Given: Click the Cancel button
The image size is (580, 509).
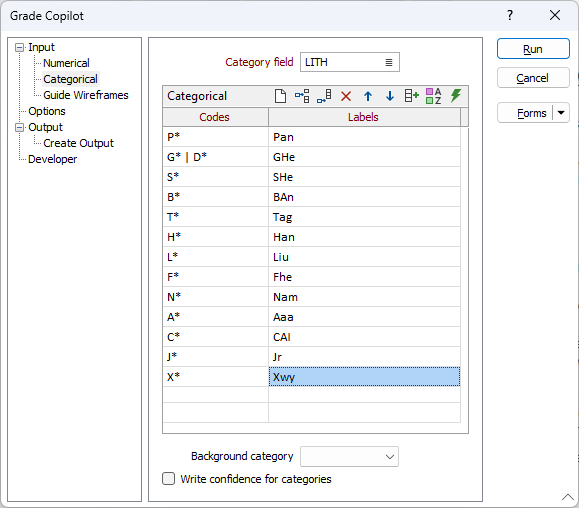Looking at the screenshot, I should click(533, 78).
